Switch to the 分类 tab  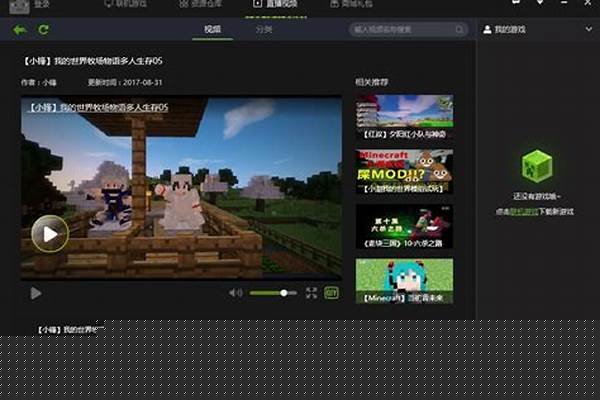(264, 29)
